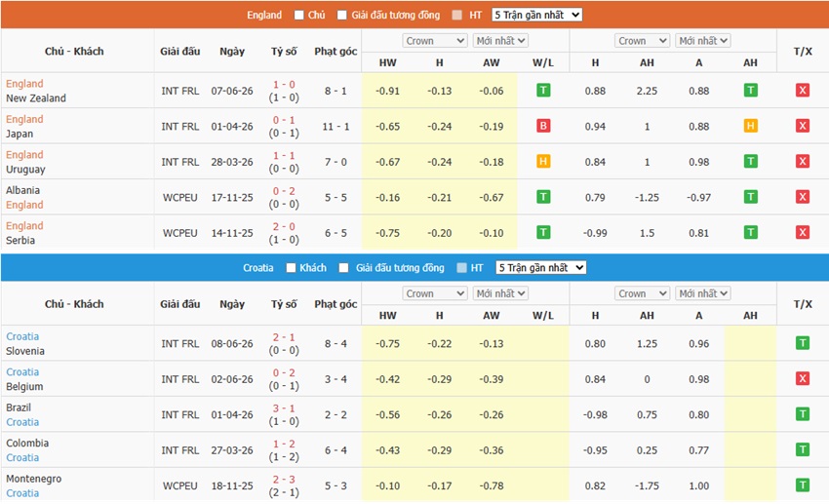This screenshot has width=829, height=504.
Task: Click date 07-06-26 in England table
Action: (x=232, y=91)
